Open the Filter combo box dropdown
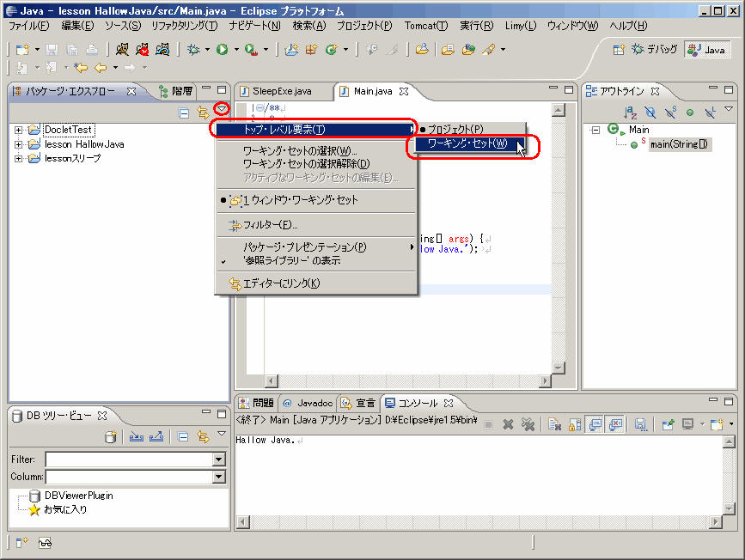The height and width of the screenshot is (560, 745). pos(218,460)
